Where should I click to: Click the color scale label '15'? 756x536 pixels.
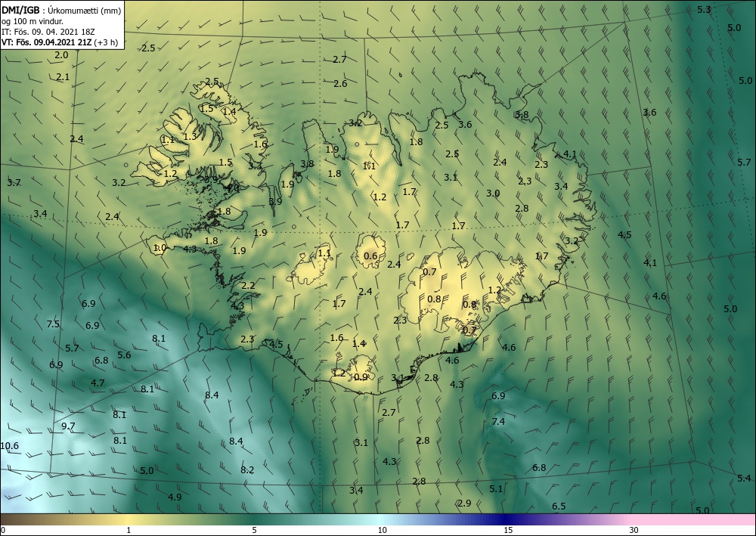pyautogui.click(x=508, y=530)
